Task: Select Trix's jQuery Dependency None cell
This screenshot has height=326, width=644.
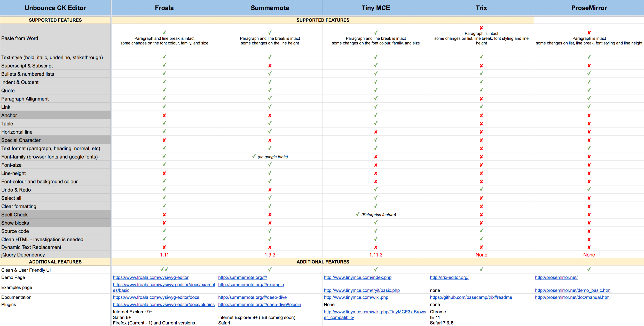Action: point(481,255)
